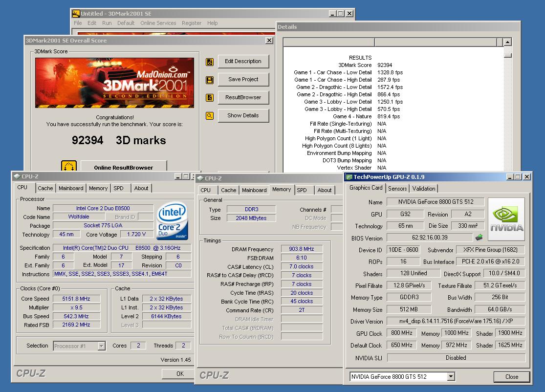Switch to the Sensors tab in GPU-Z
545x392 pixels.
397,188
